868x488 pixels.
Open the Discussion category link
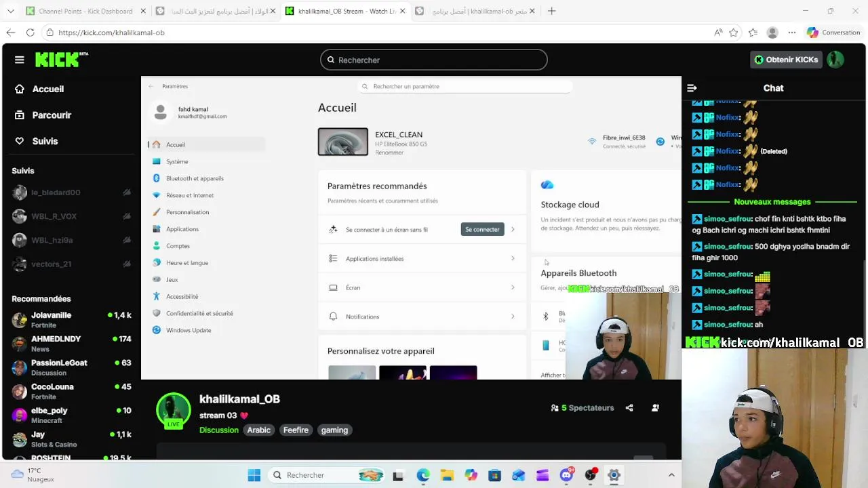[x=219, y=430]
